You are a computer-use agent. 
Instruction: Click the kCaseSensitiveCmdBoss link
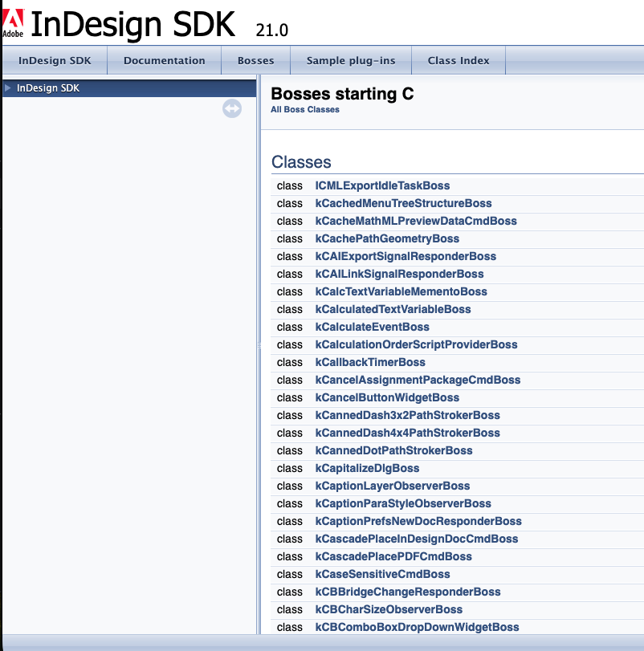(382, 574)
